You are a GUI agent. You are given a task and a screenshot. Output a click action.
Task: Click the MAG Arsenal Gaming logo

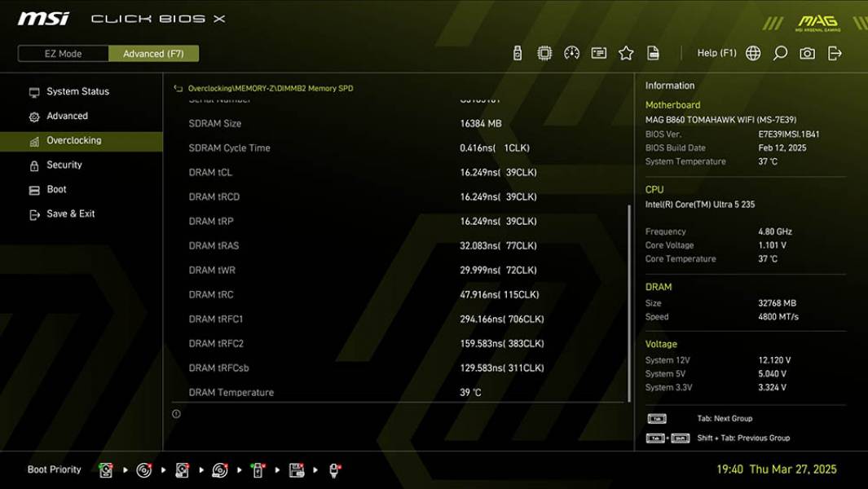tap(817, 23)
